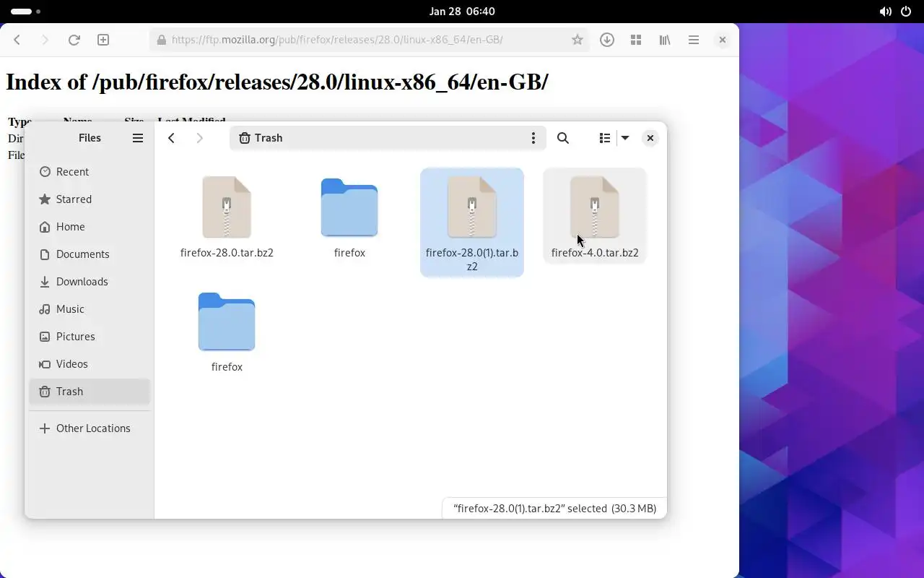This screenshot has width=924, height=578.
Task: Close the Files window
Action: pos(650,138)
